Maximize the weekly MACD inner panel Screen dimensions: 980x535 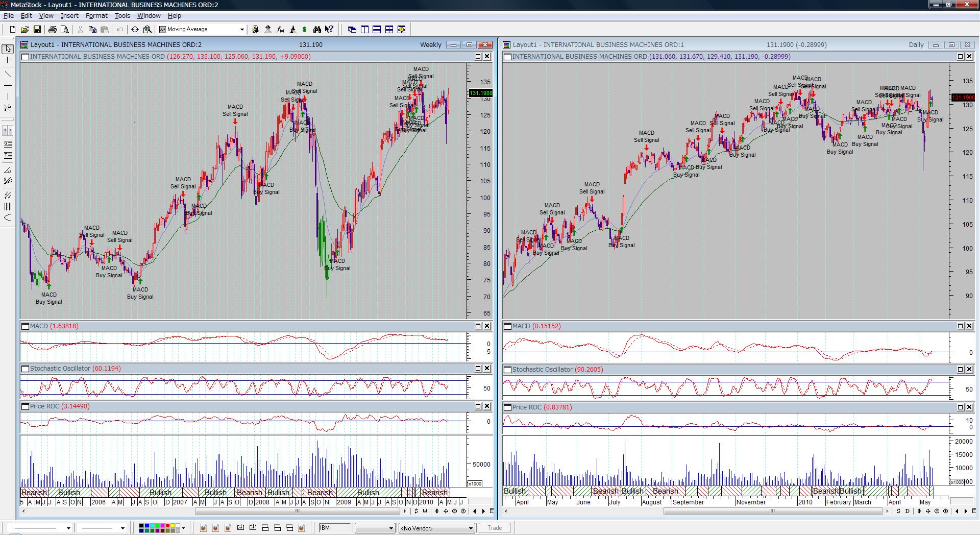478,326
